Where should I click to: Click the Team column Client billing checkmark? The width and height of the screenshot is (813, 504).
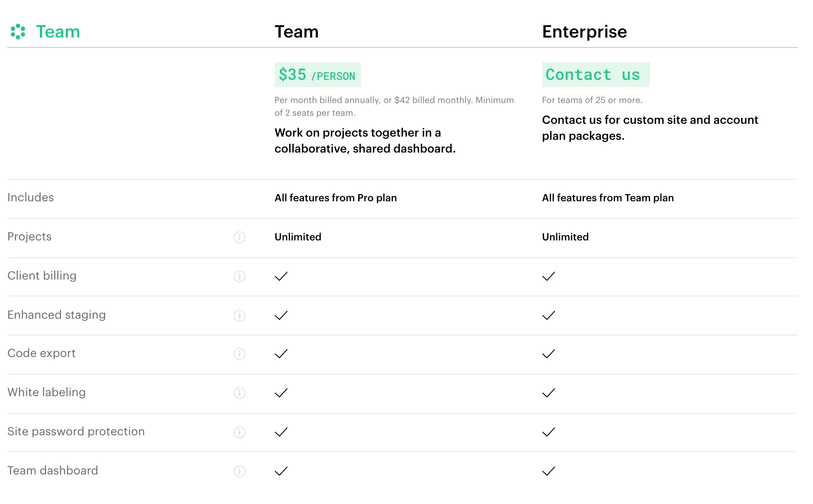tap(281, 276)
